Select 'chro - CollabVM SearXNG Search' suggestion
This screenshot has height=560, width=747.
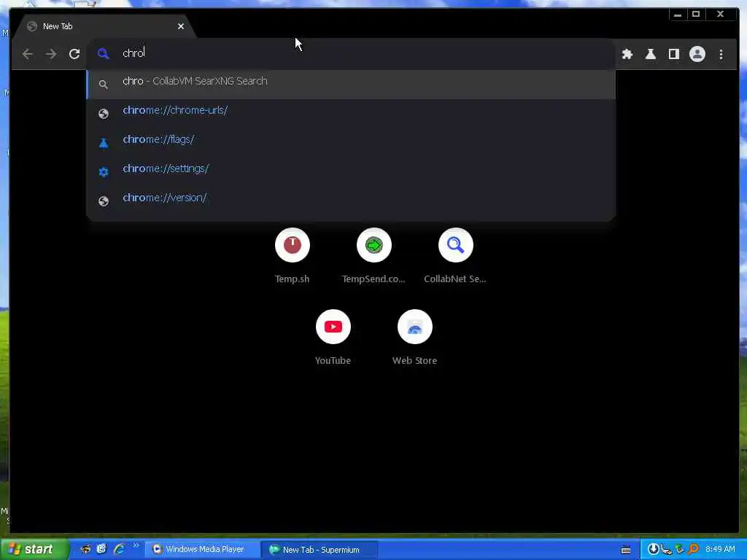pos(352,85)
